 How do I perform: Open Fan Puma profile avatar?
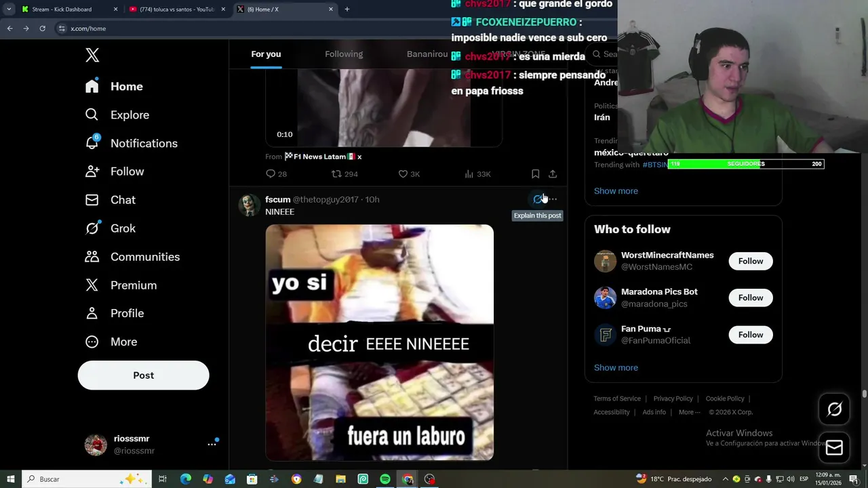coord(605,335)
